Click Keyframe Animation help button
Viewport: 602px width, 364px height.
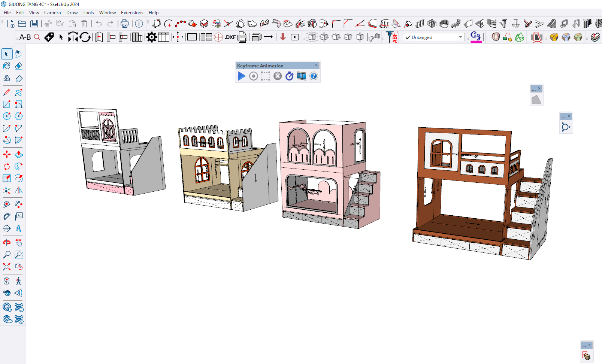[314, 76]
